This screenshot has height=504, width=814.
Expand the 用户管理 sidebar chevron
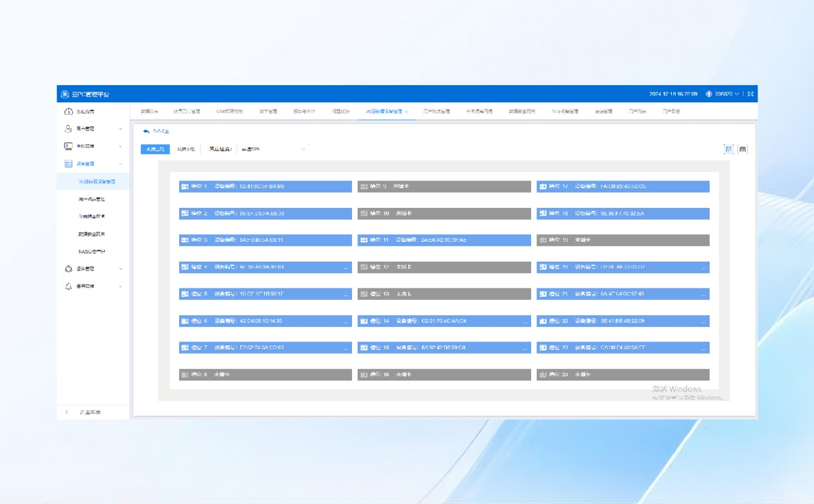(120, 129)
